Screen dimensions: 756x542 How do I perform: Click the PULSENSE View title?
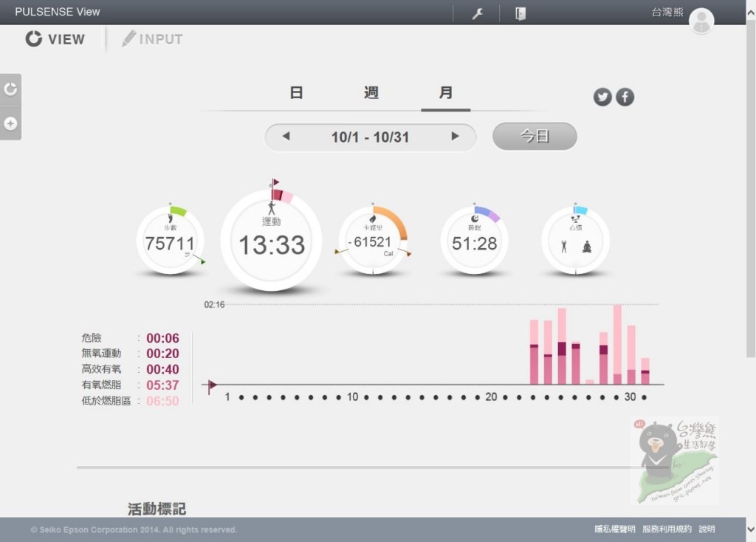pos(58,12)
